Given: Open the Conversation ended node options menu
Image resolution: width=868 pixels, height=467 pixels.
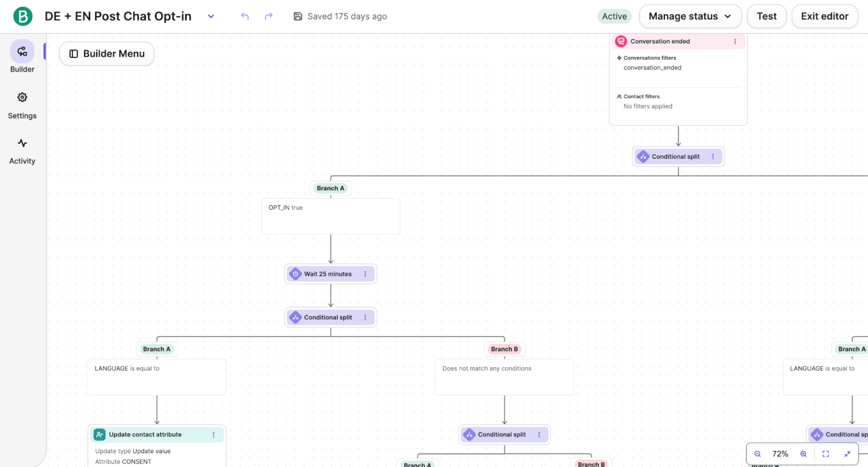Looking at the screenshot, I should (x=735, y=41).
